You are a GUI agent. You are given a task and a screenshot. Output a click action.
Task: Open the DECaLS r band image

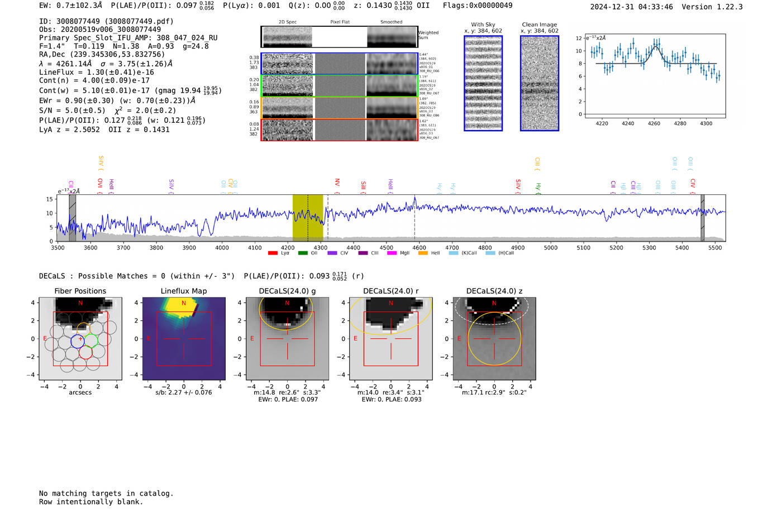tap(390, 339)
